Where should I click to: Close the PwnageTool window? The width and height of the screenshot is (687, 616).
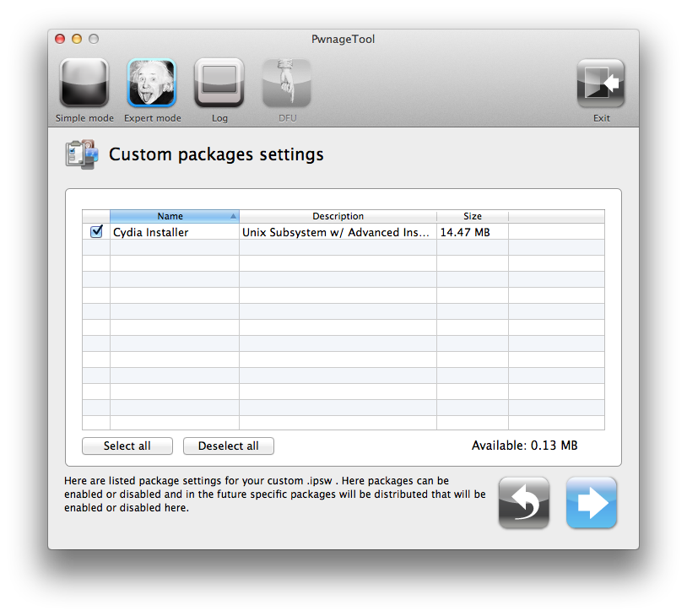pyautogui.click(x=60, y=39)
